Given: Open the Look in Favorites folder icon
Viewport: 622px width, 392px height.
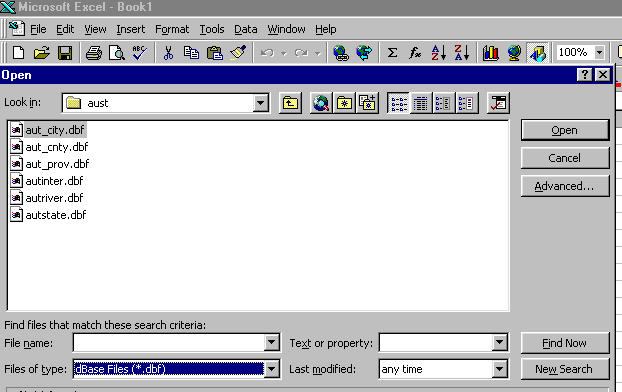Looking at the screenshot, I should pyautogui.click(x=344, y=103).
